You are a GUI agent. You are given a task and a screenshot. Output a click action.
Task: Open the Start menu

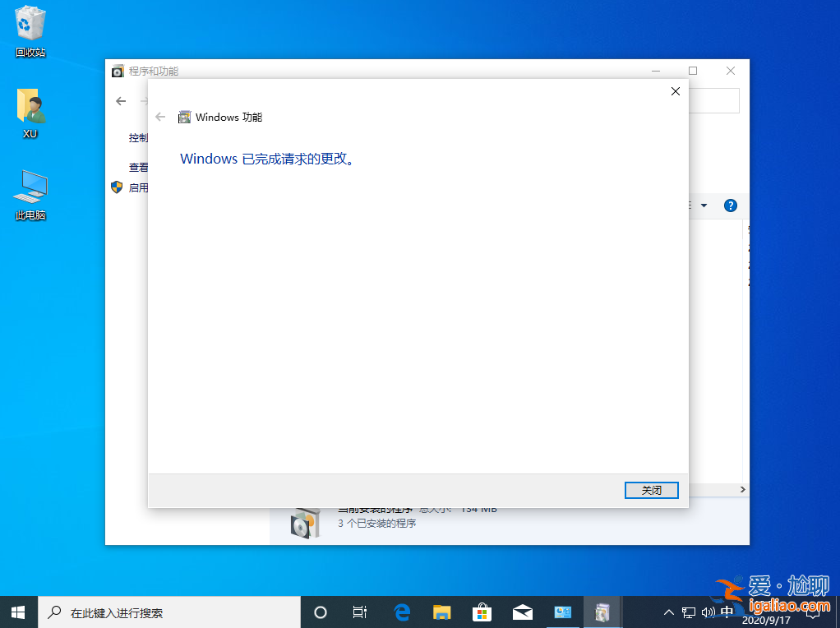coord(17,612)
